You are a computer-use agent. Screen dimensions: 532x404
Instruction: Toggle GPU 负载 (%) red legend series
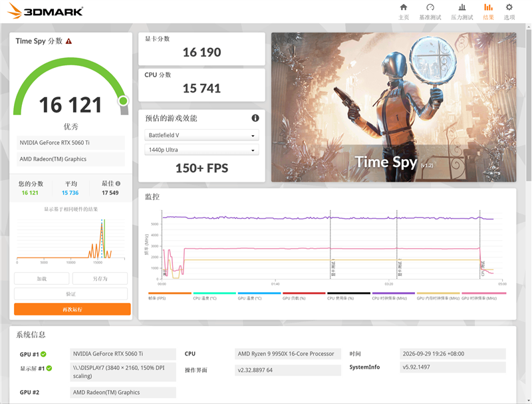(x=304, y=296)
